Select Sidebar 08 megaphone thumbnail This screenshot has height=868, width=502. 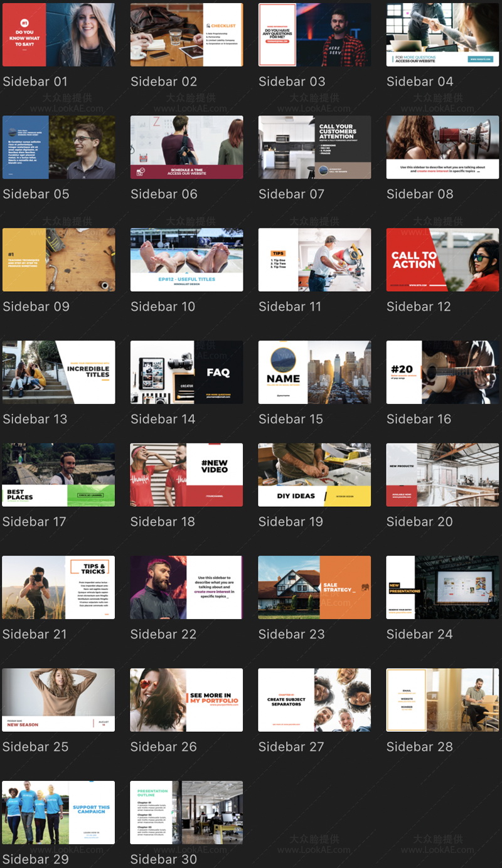point(442,147)
